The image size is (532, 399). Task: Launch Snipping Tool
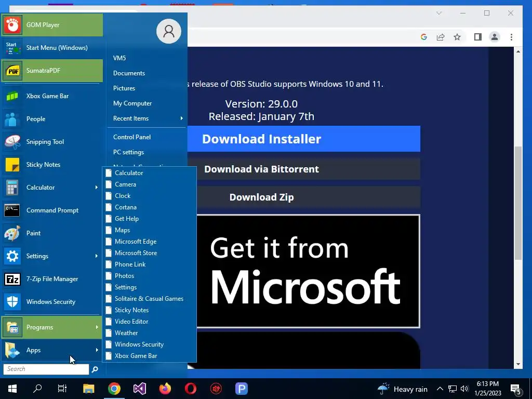coord(52,142)
